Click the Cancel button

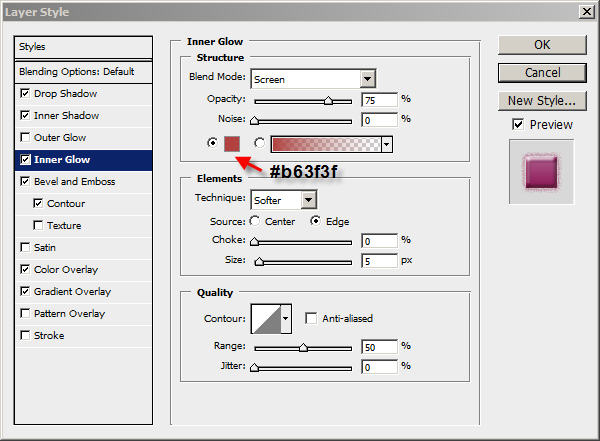(542, 73)
